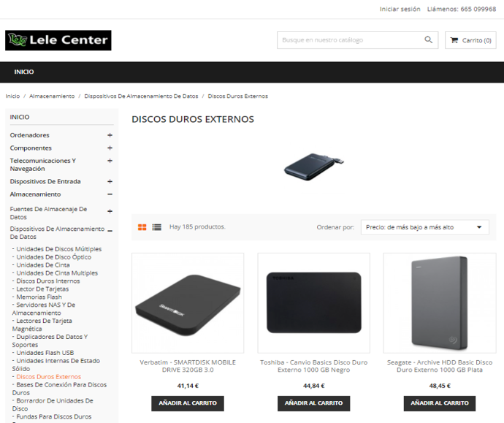Switch to grid view icon

tap(142, 227)
